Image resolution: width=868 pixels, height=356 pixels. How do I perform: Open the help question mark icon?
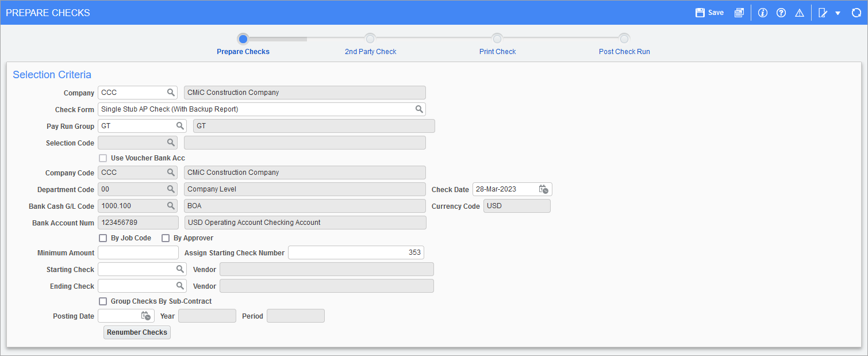781,12
